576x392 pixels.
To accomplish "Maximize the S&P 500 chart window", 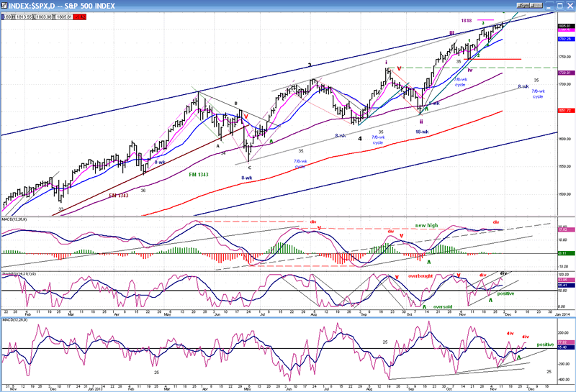I will [559, 6].
